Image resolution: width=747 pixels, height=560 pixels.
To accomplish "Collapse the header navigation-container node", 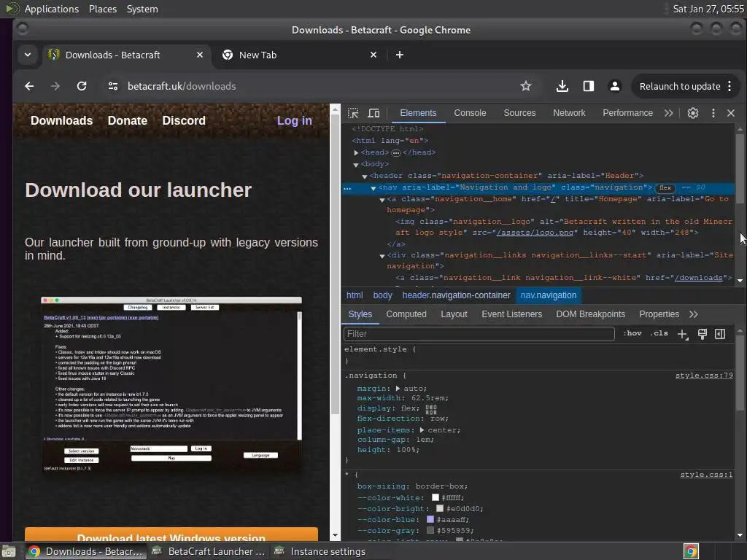I will 365,176.
